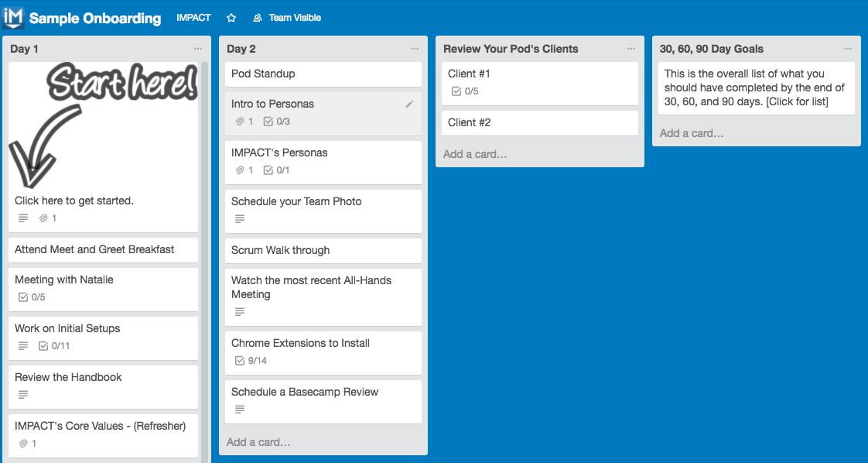Click checklist badge 0/5 on Client #1
This screenshot has height=463, width=868.
click(x=465, y=91)
